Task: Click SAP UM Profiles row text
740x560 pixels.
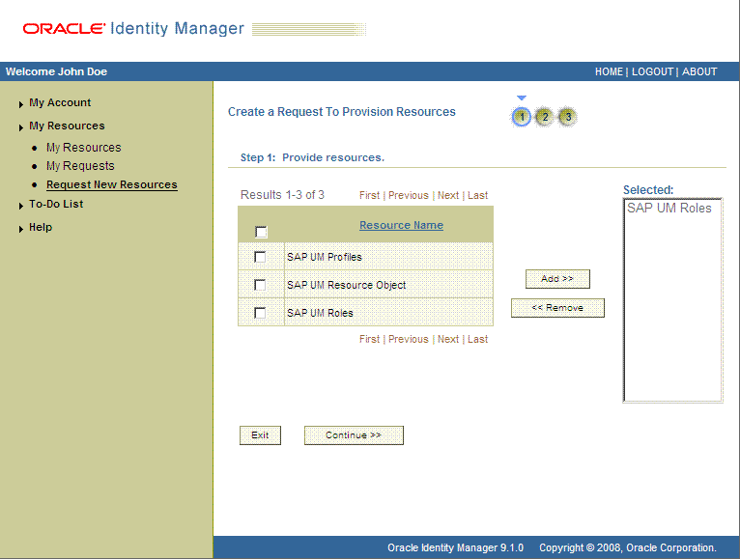Action: pos(325,257)
